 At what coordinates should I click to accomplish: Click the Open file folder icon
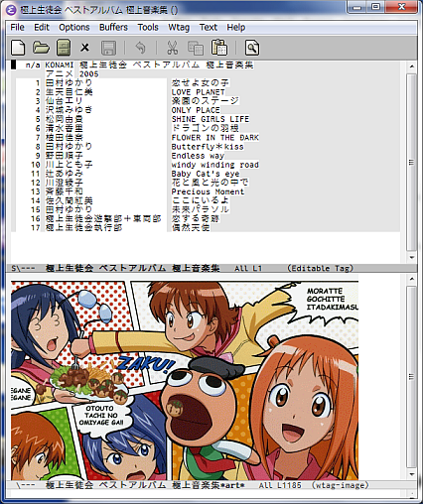coord(41,48)
